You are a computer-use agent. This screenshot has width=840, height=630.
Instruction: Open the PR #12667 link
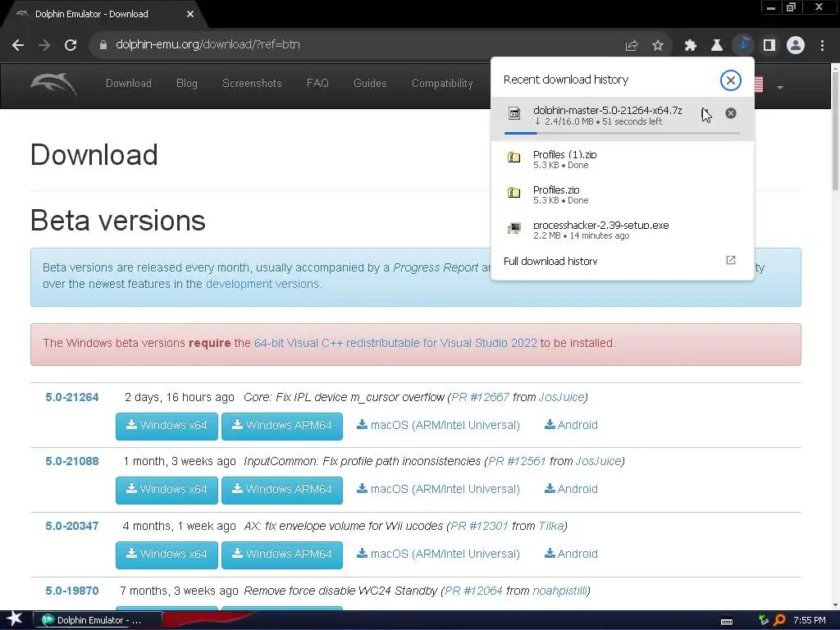(x=481, y=398)
